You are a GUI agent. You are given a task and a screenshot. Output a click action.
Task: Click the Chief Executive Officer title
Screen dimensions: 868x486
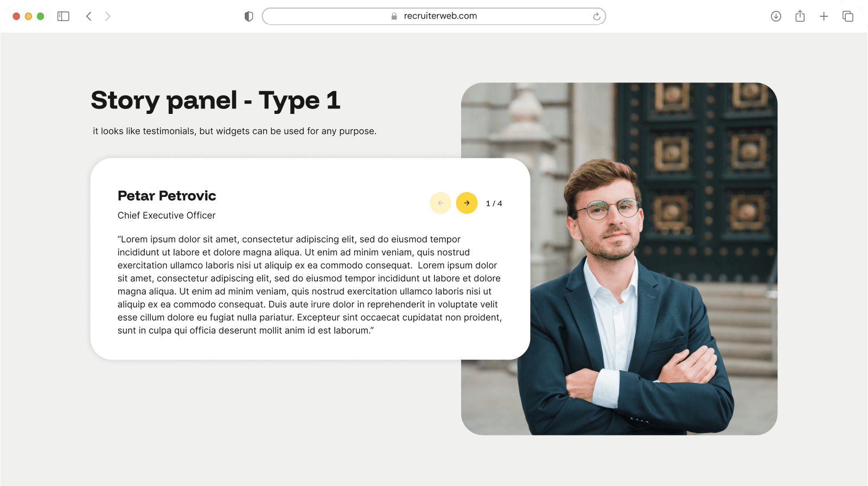(x=167, y=215)
